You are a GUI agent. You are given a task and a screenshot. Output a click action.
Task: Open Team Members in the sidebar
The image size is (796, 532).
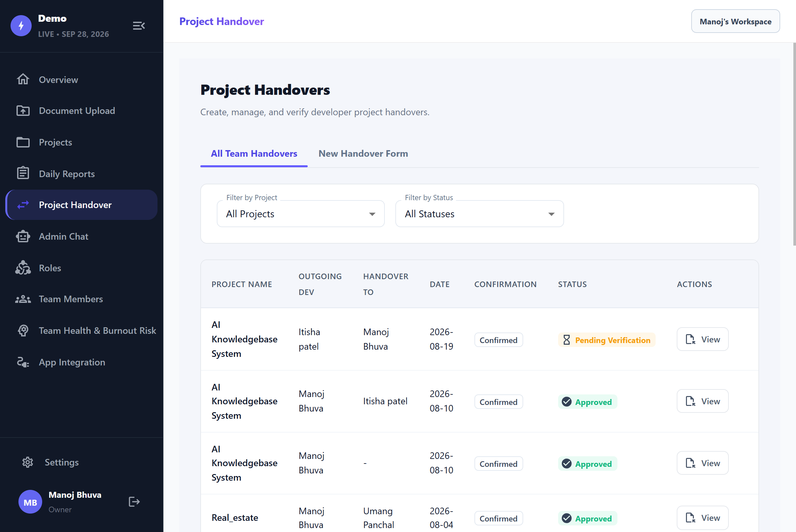tap(81, 299)
